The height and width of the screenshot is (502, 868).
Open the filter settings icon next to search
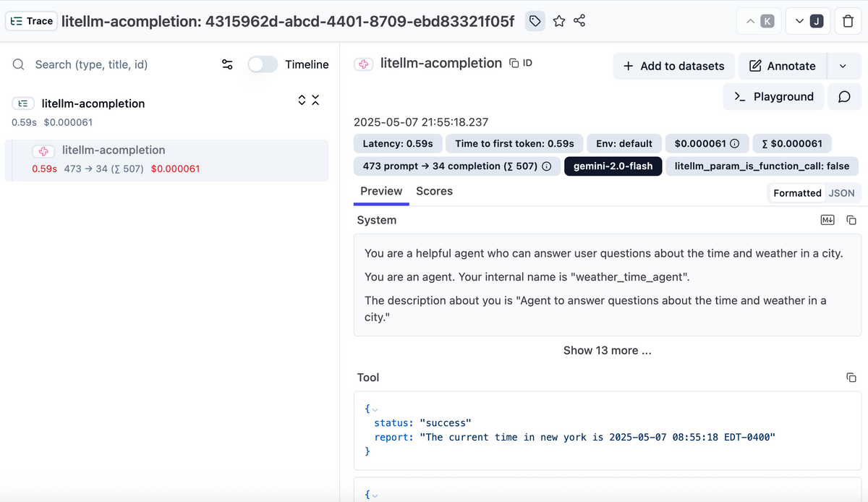[x=227, y=64]
